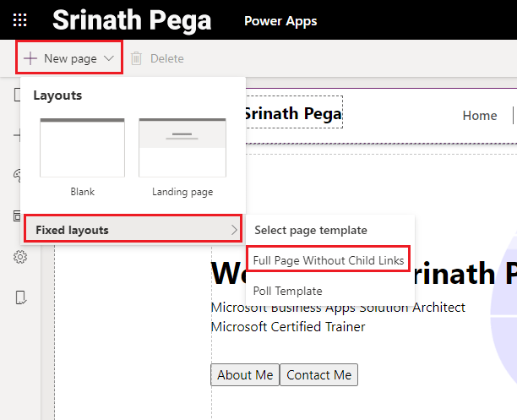Select the Microsoft Certified Trainer text
This screenshot has height=420, width=517.
coord(287,325)
